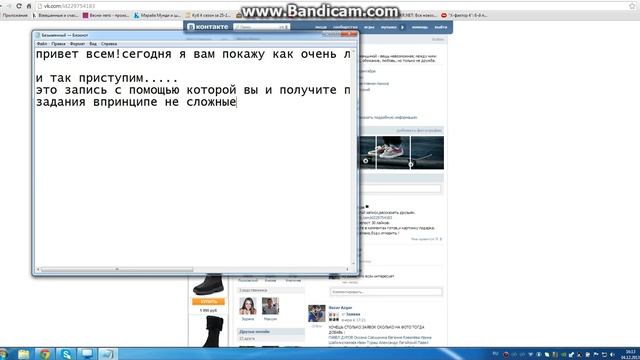
Task: Open the Х-фактор bookmark
Action: click(x=464, y=16)
